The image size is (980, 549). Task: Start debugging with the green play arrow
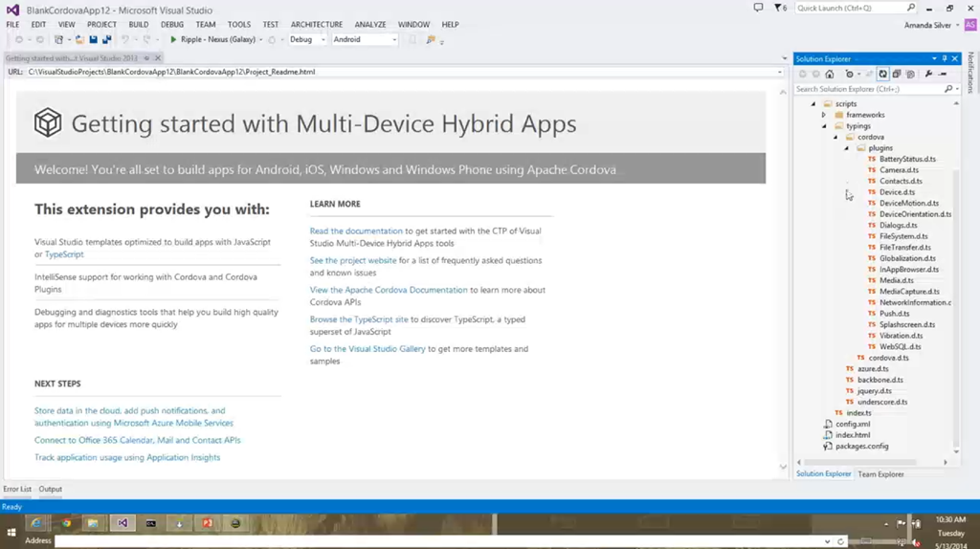(x=173, y=39)
